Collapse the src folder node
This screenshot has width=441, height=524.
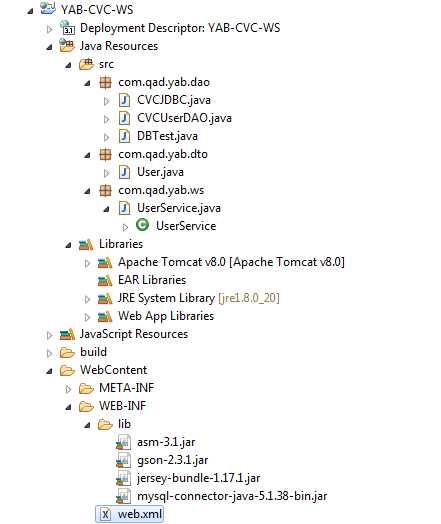[68, 65]
